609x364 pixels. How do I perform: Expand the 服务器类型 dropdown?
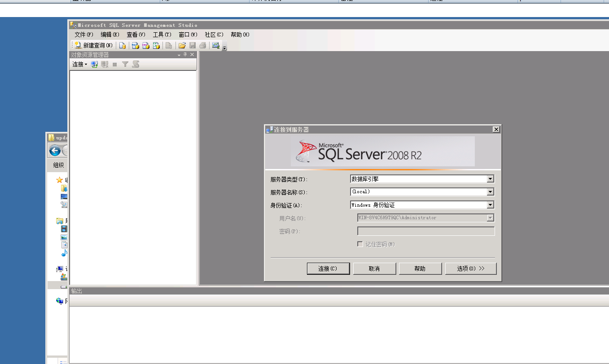491,179
